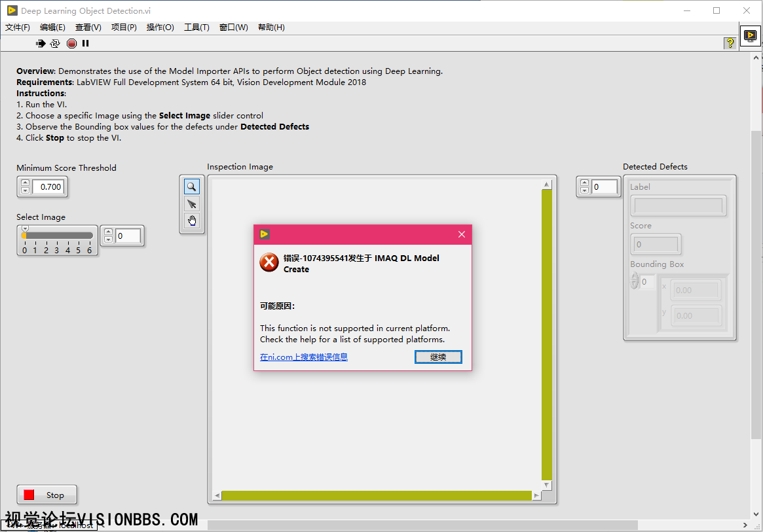Click the 继续 button in error dialog
The width and height of the screenshot is (763, 532).
[438, 357]
